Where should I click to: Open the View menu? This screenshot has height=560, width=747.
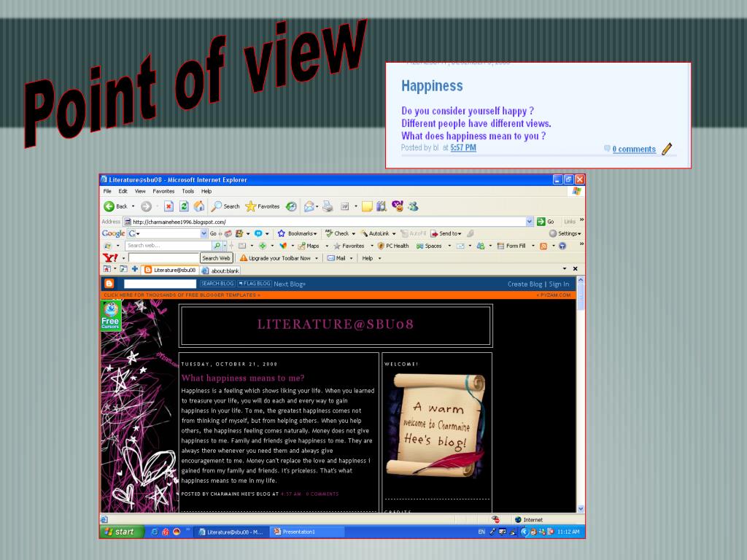140,191
